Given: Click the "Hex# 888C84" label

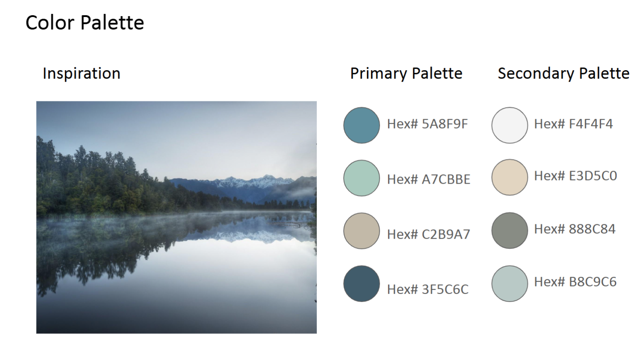Looking at the screenshot, I should [x=575, y=229].
